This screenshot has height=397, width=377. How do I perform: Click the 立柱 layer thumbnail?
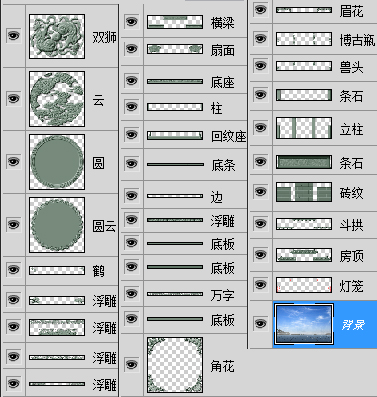[x=304, y=128]
